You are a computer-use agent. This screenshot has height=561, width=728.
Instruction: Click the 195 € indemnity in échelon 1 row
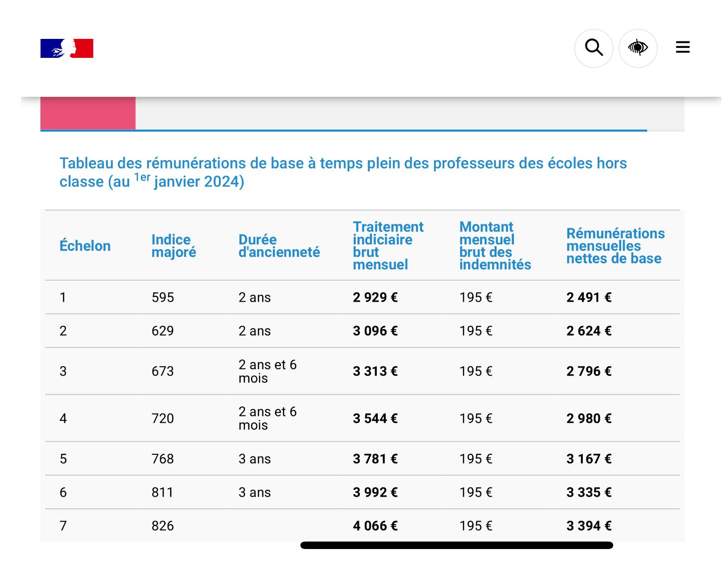(476, 298)
